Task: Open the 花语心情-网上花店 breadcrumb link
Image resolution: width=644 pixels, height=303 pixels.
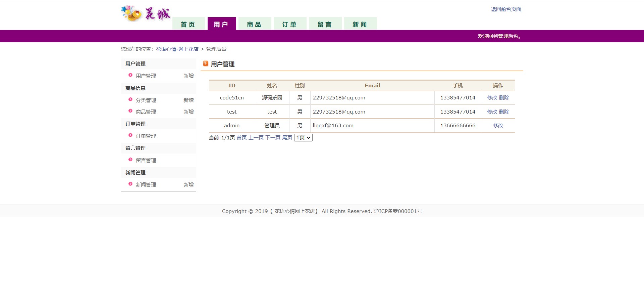Action: pyautogui.click(x=177, y=49)
